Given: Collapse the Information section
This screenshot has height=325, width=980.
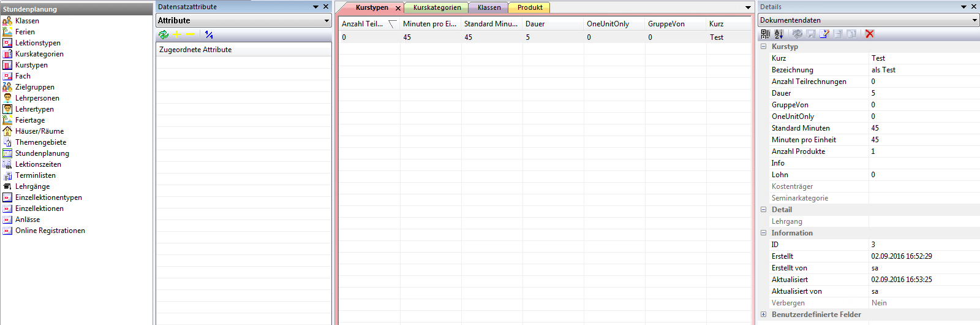Looking at the screenshot, I should point(764,233).
